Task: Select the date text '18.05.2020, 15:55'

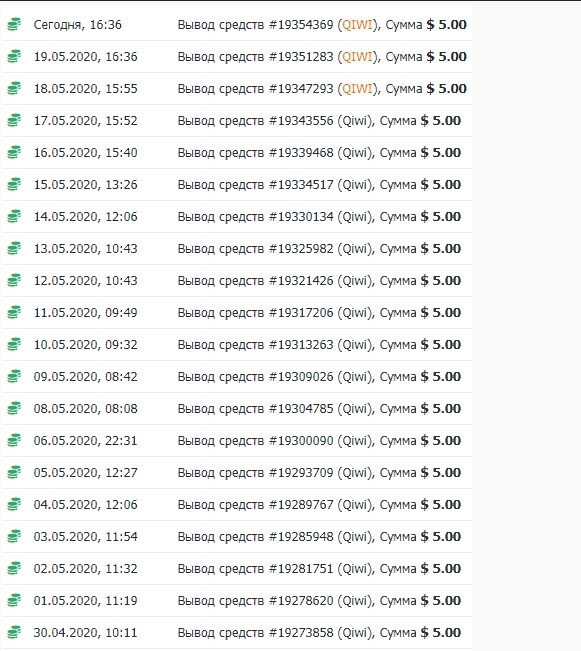Action: click(x=86, y=89)
